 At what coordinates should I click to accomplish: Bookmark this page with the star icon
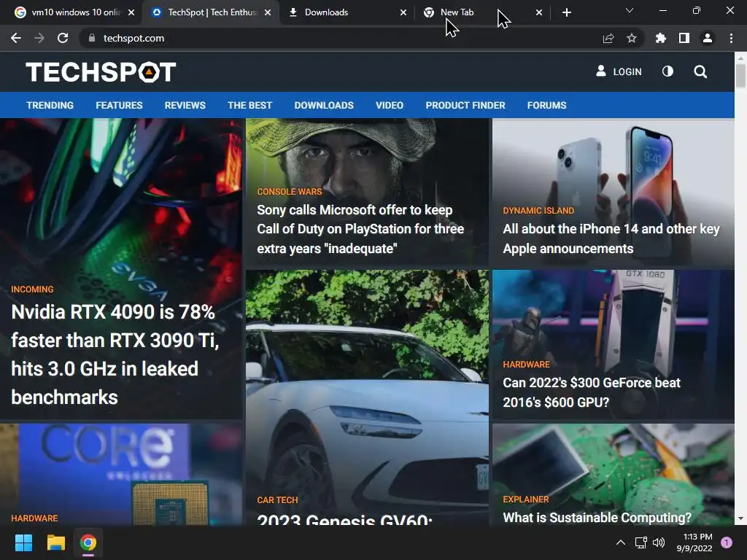[632, 38]
